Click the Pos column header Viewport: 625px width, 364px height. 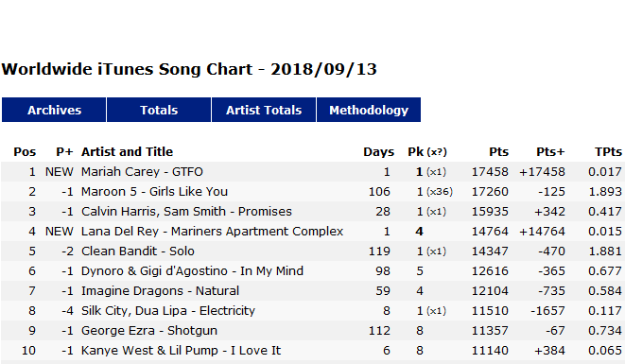tap(25, 152)
